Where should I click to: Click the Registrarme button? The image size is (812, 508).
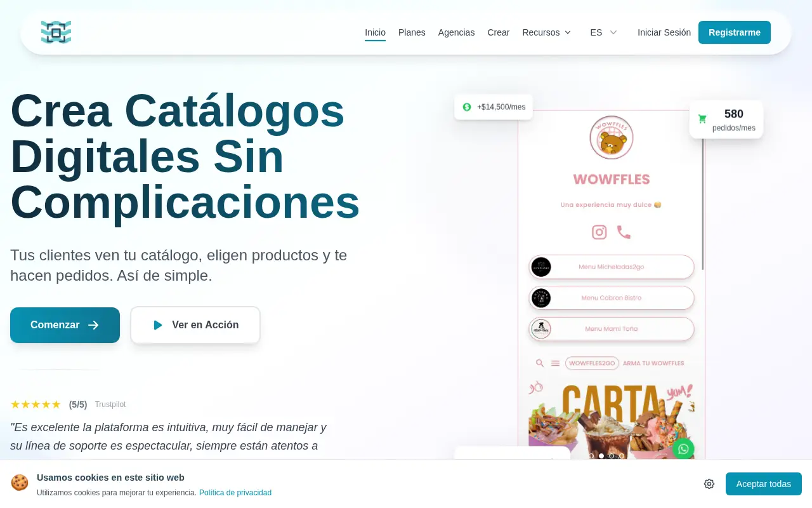pyautogui.click(x=735, y=32)
